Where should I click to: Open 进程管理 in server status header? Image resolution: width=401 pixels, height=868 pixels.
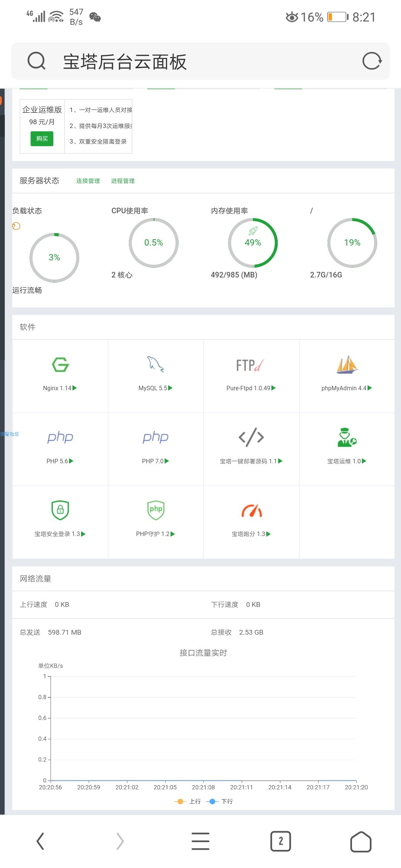[123, 181]
